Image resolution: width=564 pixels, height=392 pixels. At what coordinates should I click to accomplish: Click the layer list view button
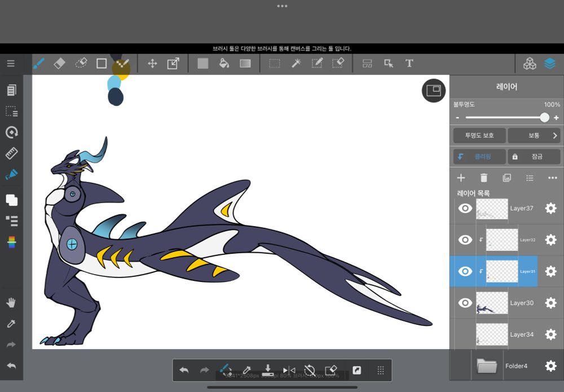tap(530, 178)
